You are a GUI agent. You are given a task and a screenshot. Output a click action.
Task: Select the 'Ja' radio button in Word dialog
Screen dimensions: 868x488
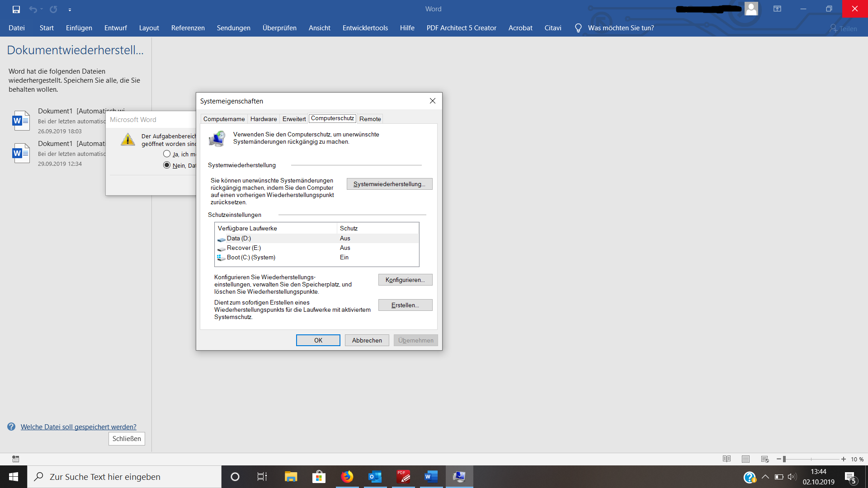(x=166, y=154)
